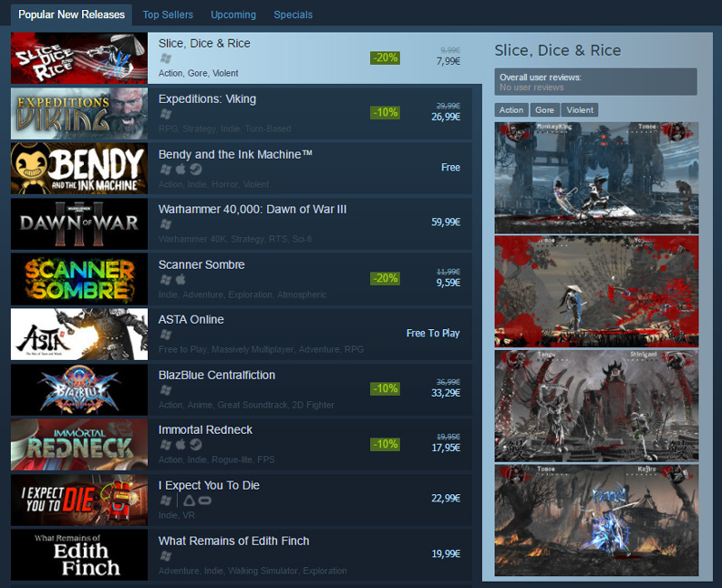
Task: Click the 22,99€ price for I Expect You To Die
Action: [446, 499]
